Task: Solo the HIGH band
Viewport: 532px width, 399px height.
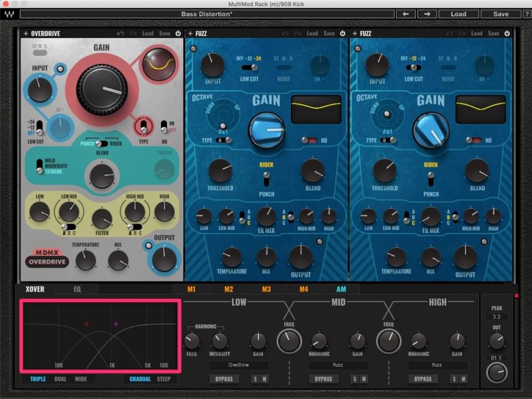Action: coord(454,379)
